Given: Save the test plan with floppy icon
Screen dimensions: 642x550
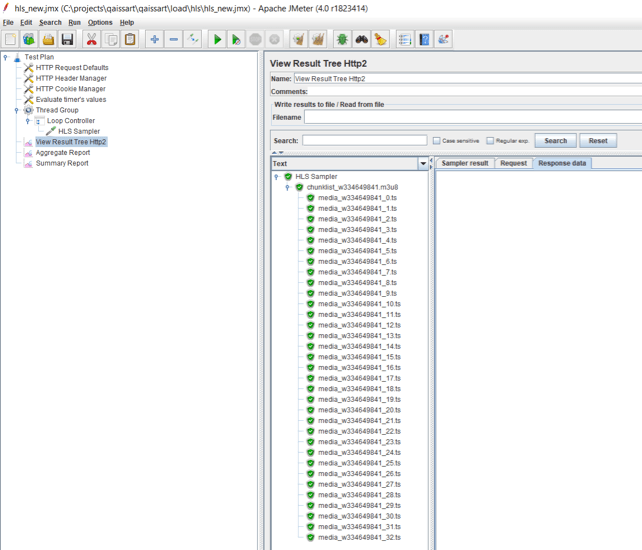Looking at the screenshot, I should click(67, 40).
